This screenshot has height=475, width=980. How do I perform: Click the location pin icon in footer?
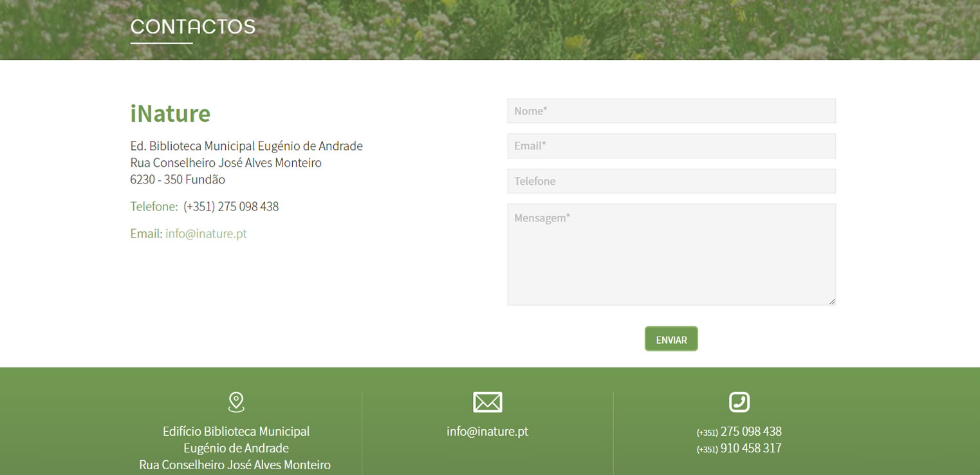236,402
